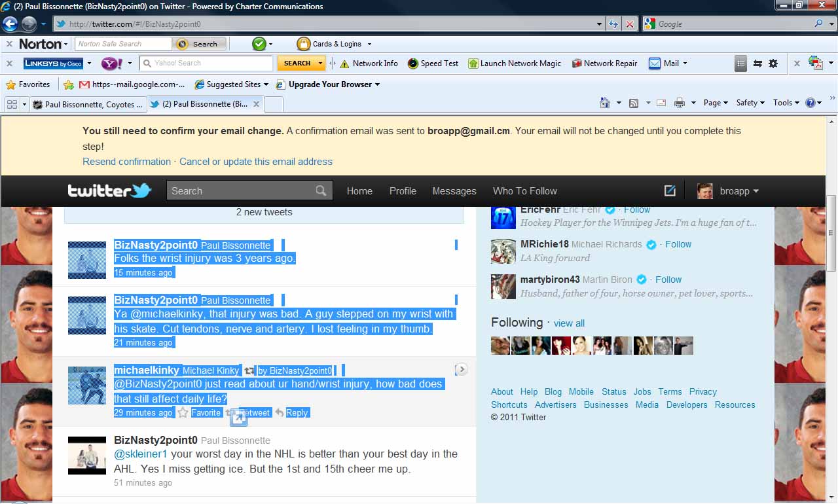Viewport: 838px width, 504px height.
Task: Click the @skleiner1 mention link
Action: pos(141,454)
